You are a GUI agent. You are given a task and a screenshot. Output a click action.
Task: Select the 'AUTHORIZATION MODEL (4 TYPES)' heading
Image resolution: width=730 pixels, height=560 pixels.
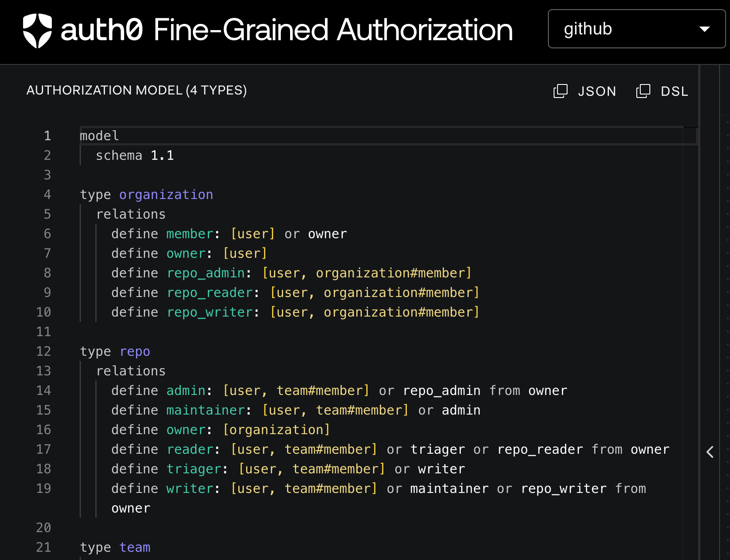(x=137, y=90)
